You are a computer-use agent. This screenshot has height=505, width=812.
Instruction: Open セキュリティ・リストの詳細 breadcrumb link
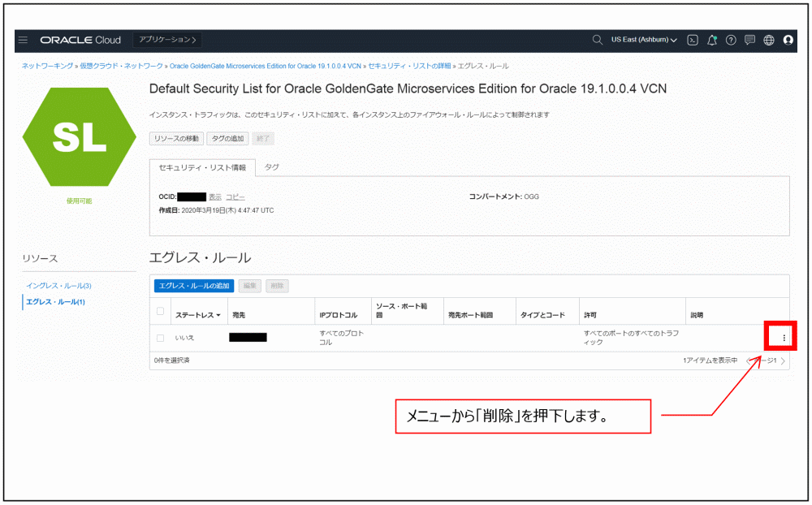(x=409, y=66)
